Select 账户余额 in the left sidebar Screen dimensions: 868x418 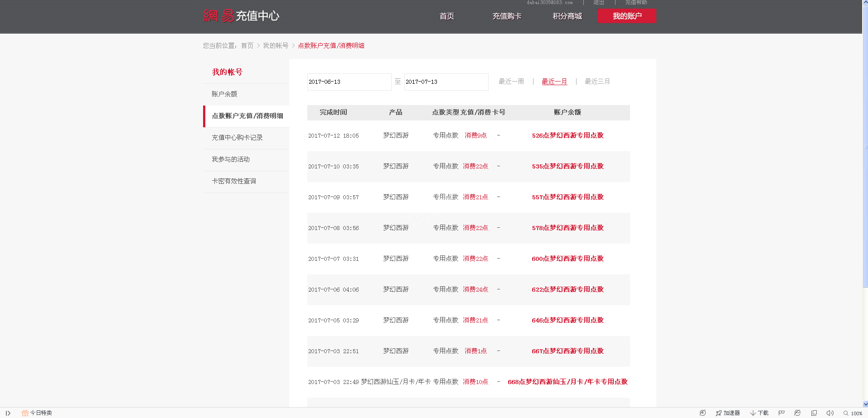tap(224, 94)
